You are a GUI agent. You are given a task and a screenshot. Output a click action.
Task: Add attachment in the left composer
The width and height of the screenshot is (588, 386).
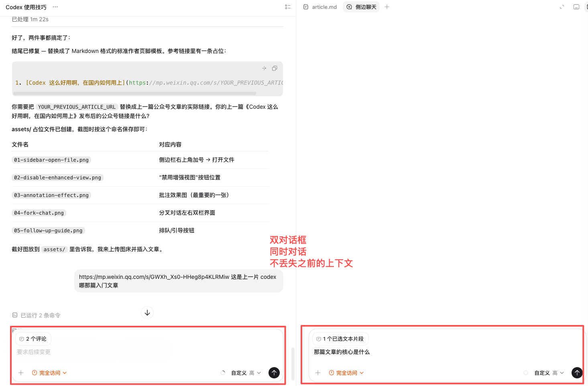(21, 373)
